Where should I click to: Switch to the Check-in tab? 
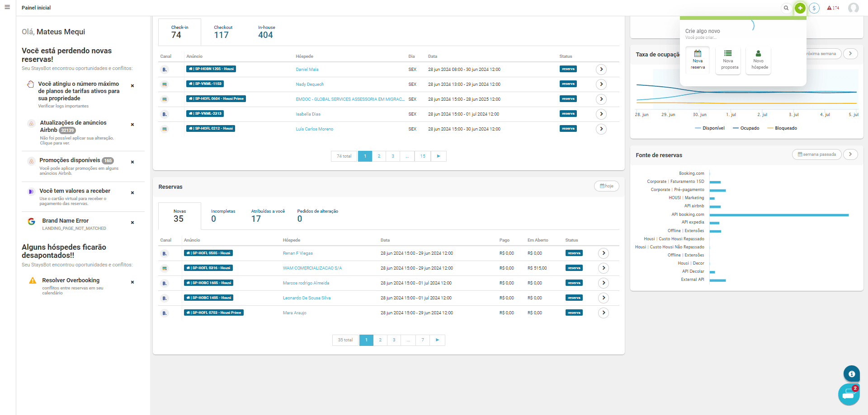click(179, 32)
